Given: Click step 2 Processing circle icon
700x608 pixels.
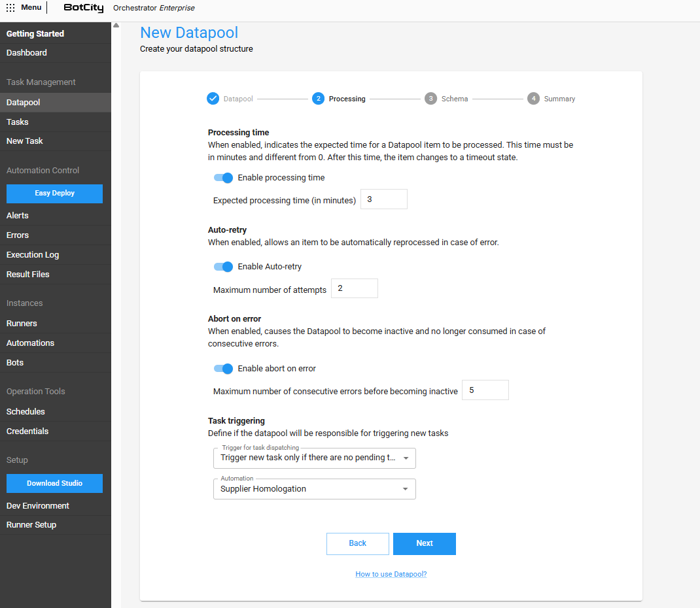Looking at the screenshot, I should click(x=318, y=99).
